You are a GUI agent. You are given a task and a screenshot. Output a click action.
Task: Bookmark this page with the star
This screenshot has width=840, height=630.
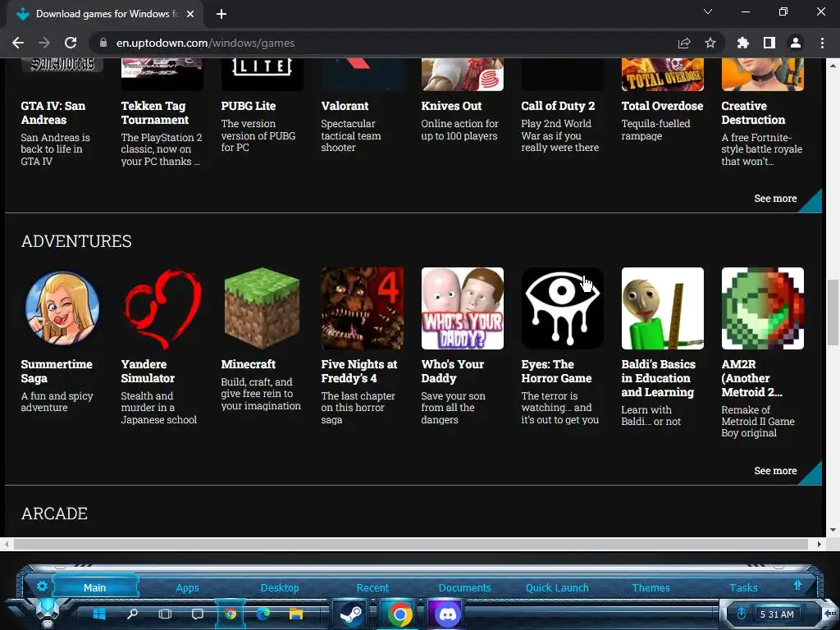pos(710,43)
